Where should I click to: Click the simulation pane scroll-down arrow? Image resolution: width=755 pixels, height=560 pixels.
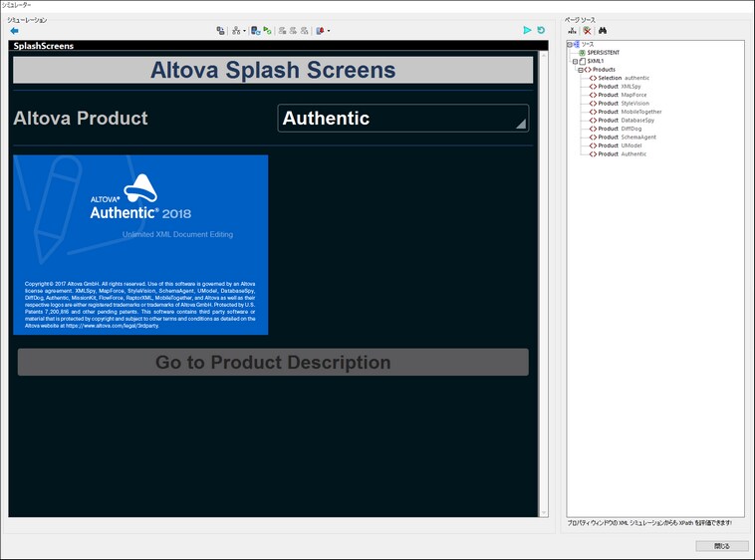pyautogui.click(x=544, y=513)
